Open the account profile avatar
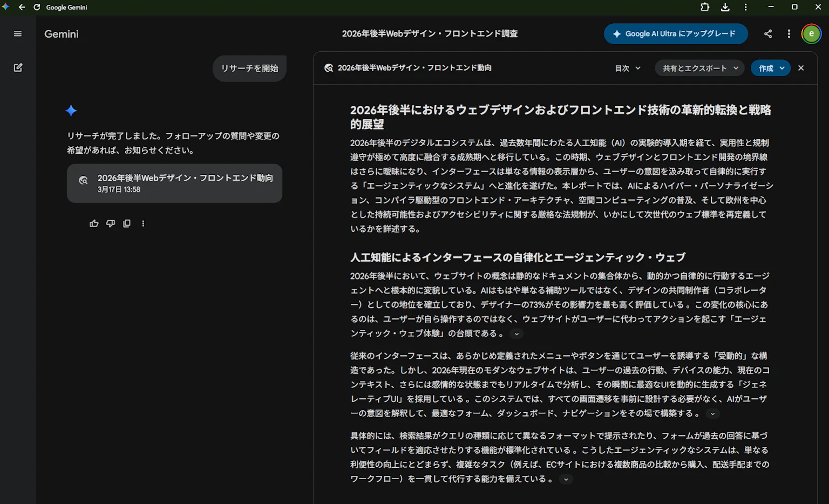 (811, 33)
